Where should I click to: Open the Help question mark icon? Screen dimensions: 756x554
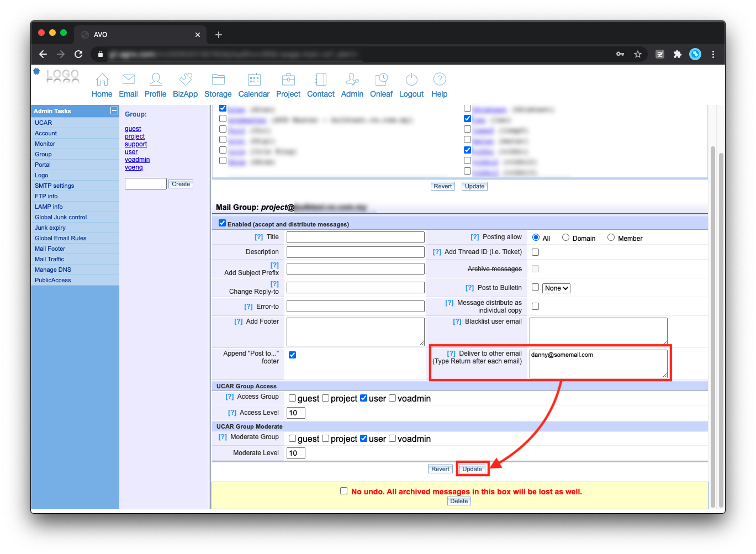pos(440,80)
